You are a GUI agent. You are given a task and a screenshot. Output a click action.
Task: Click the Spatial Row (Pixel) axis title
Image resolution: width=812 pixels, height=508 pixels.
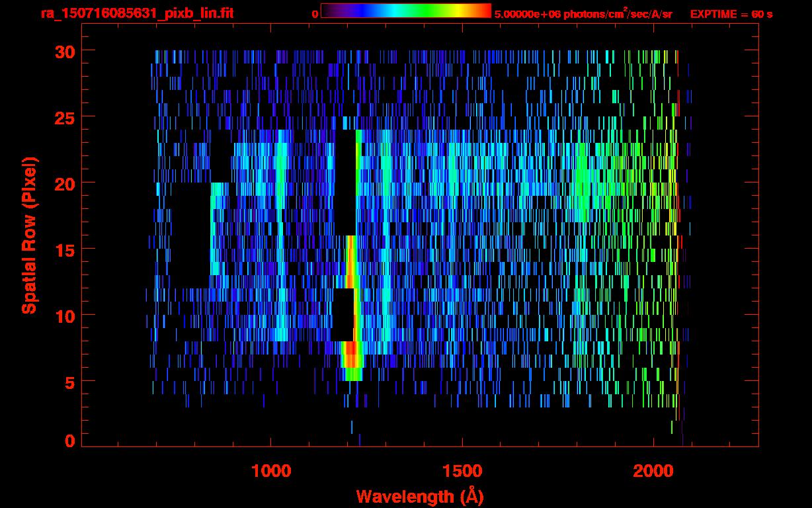tap(29, 235)
